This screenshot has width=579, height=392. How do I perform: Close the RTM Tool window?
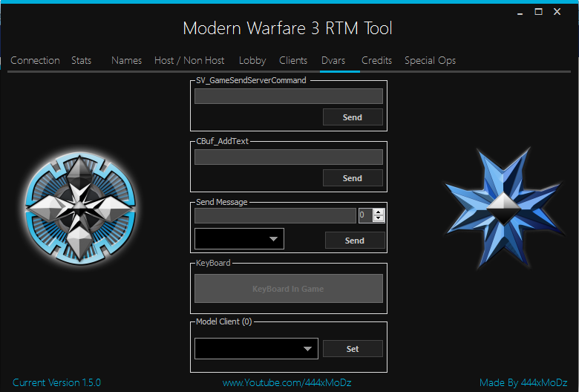(557, 12)
